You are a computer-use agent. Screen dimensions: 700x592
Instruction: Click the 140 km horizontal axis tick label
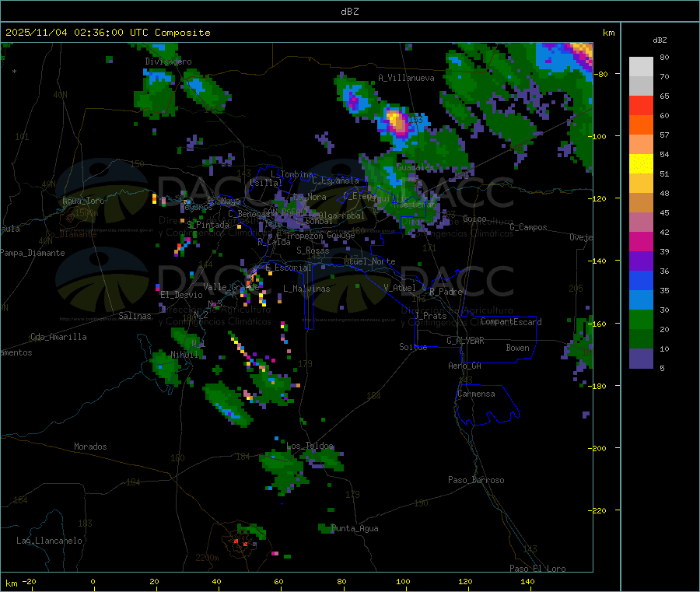527,581
